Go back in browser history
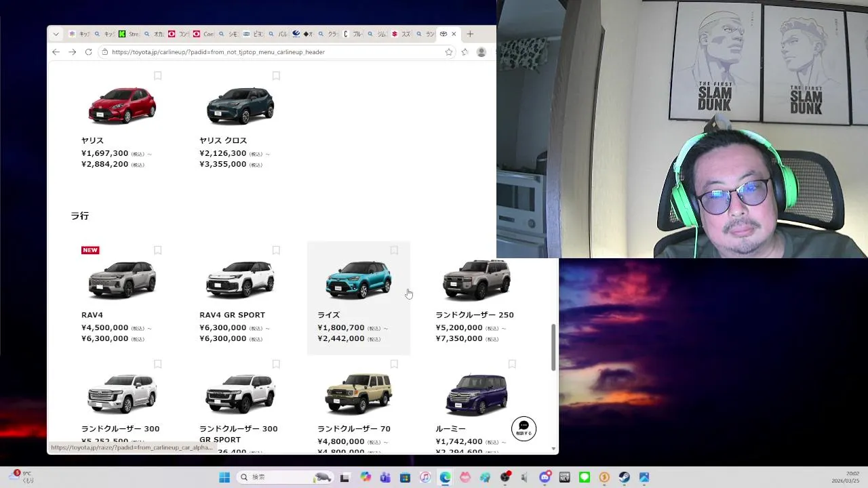Viewport: 868px width, 488px height. 56,52
